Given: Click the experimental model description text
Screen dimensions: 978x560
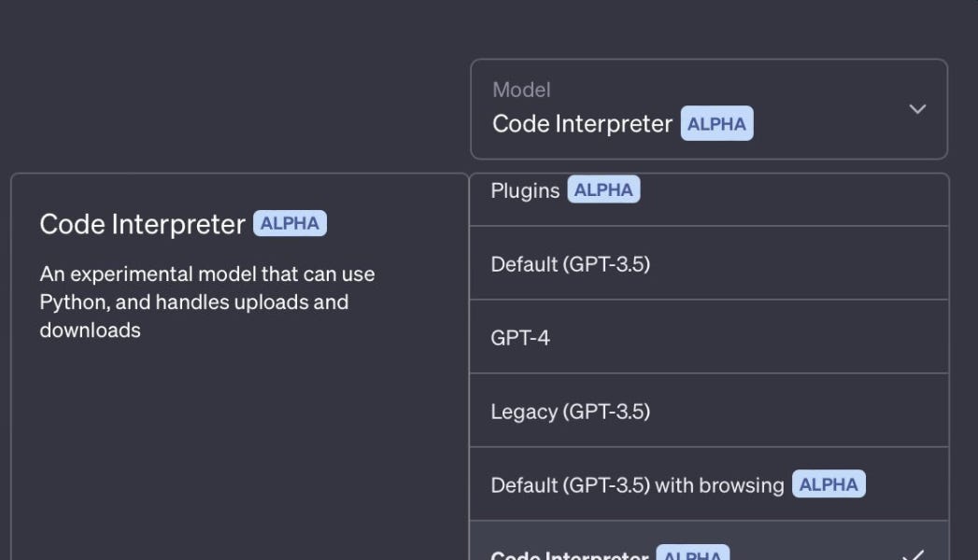Looking at the screenshot, I should tap(206, 301).
